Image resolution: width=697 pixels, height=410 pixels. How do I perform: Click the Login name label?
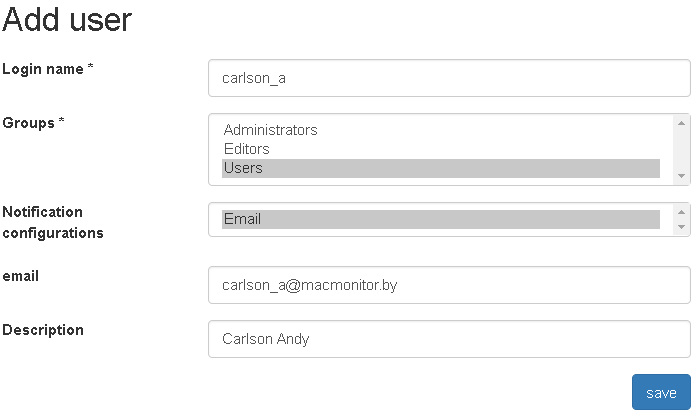(43, 69)
